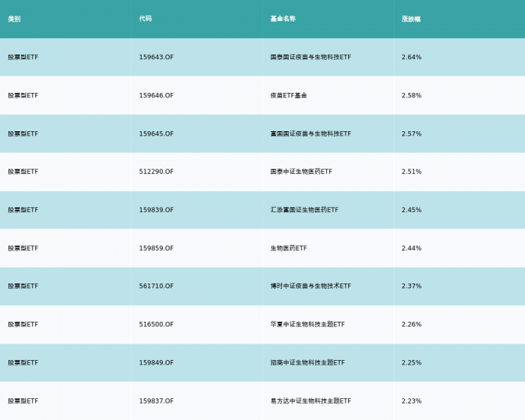This screenshot has height=420, width=525.
Task: Open 易方达中证生物科技主题ETF fund name
Action: coord(310,401)
